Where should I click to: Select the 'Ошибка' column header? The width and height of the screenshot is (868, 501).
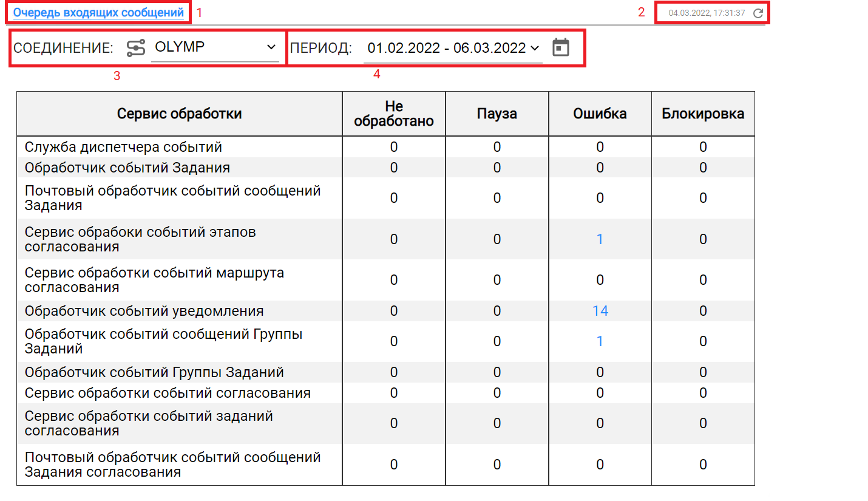pyautogui.click(x=600, y=114)
